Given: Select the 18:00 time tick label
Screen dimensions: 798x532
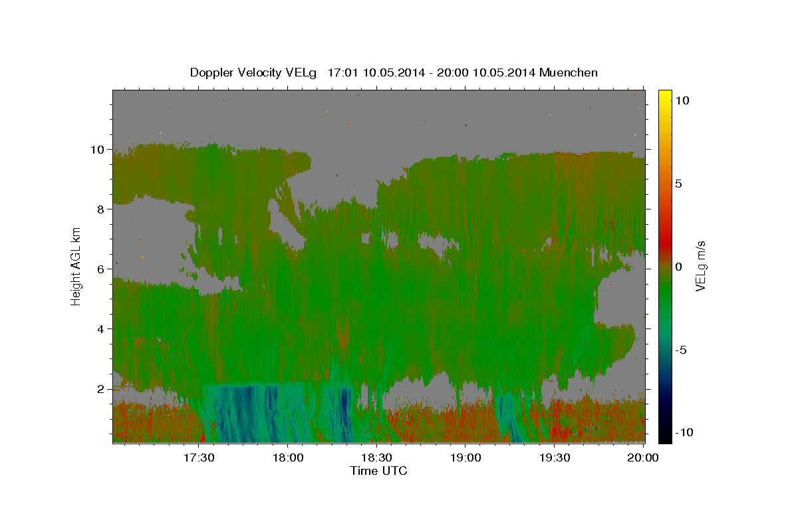Looking at the screenshot, I should [x=288, y=458].
